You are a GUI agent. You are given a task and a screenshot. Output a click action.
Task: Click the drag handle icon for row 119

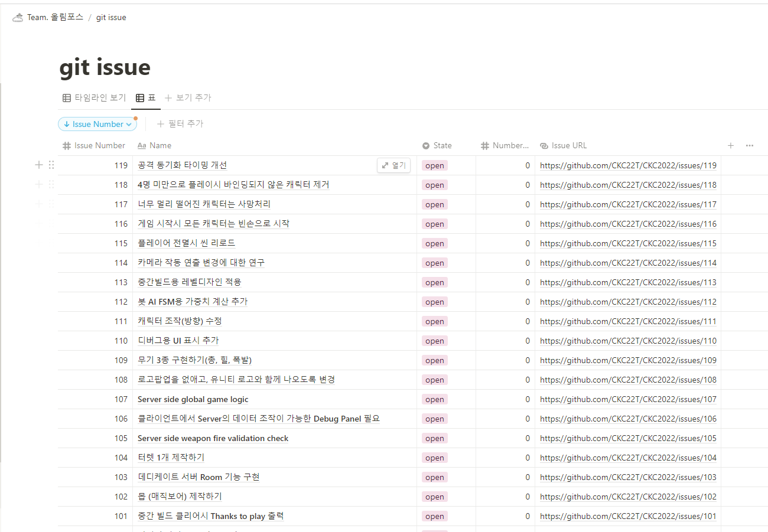[51, 165]
